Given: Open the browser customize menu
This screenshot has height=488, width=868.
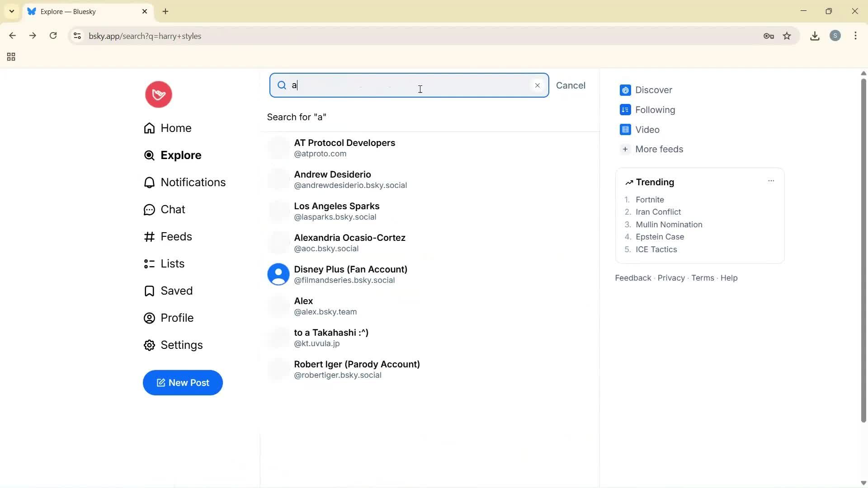Looking at the screenshot, I should point(856,36).
